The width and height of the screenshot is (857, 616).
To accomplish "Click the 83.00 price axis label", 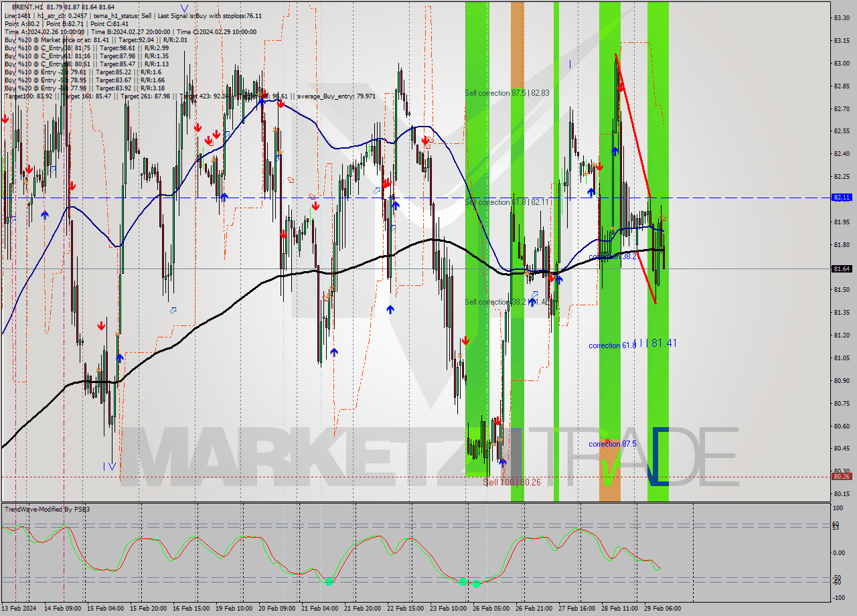I will (x=842, y=64).
